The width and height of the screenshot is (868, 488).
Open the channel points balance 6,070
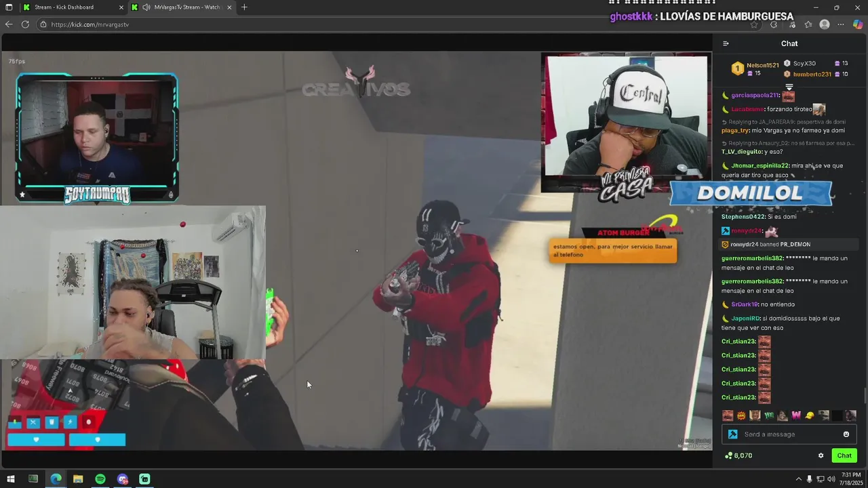click(x=738, y=455)
